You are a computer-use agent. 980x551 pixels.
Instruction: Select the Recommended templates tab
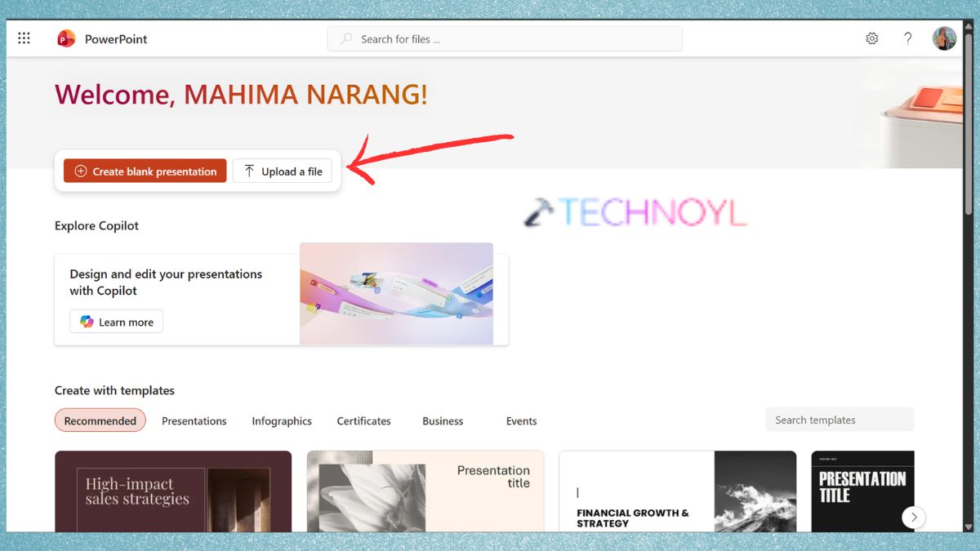coord(100,420)
